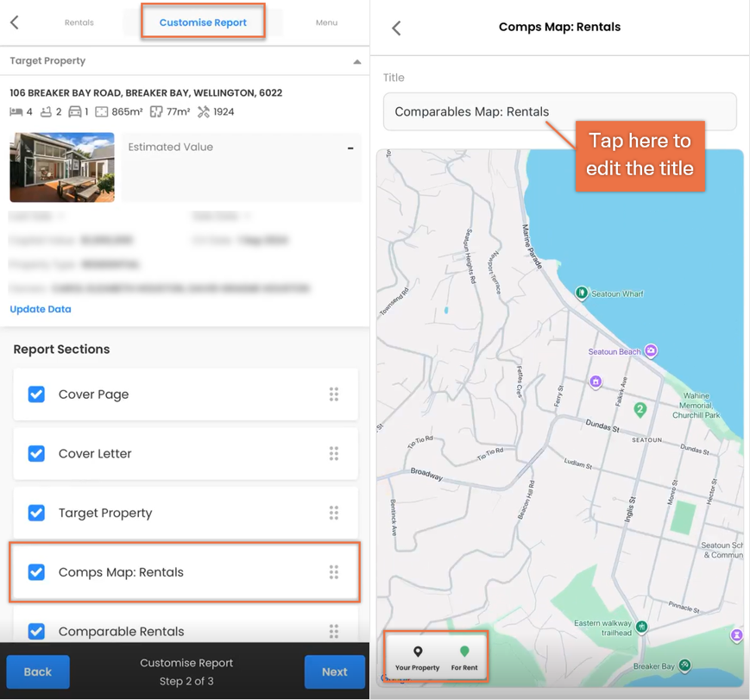Click the green rental marker numbered 2

(x=640, y=410)
